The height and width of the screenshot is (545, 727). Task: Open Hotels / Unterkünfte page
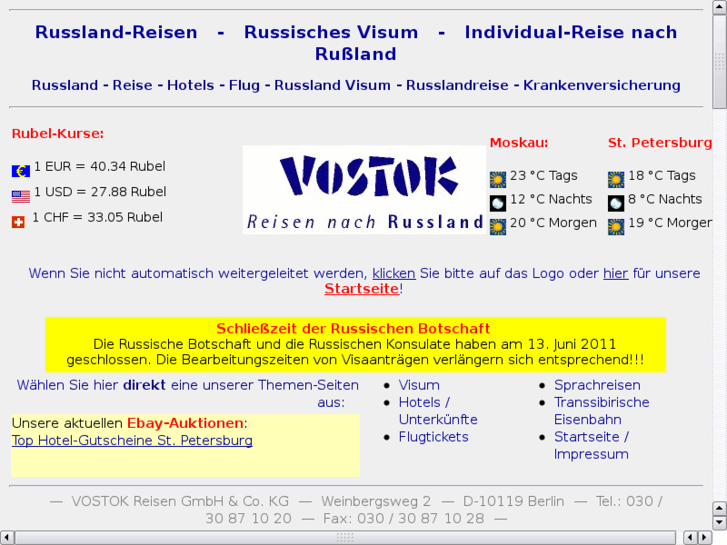pyautogui.click(x=438, y=411)
